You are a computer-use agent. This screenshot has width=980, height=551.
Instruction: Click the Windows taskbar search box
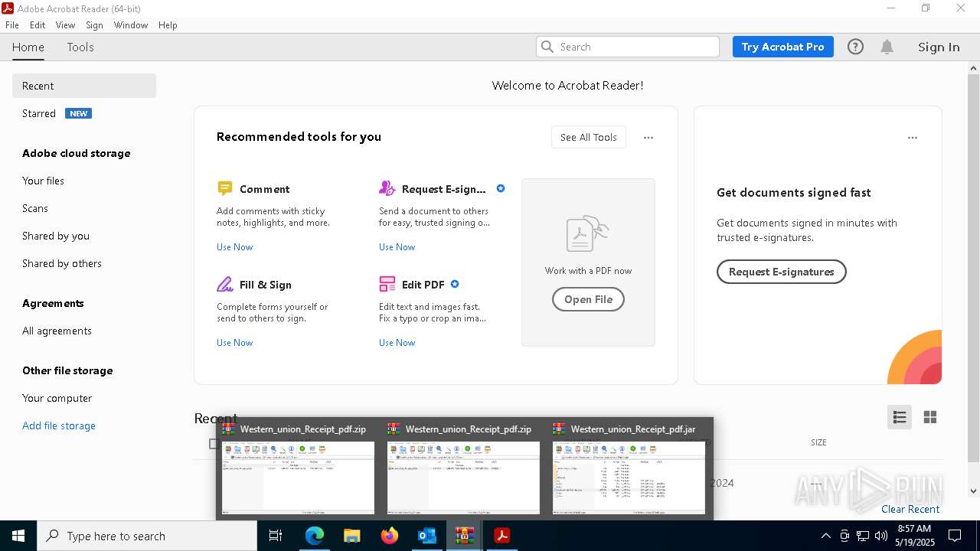pyautogui.click(x=147, y=536)
